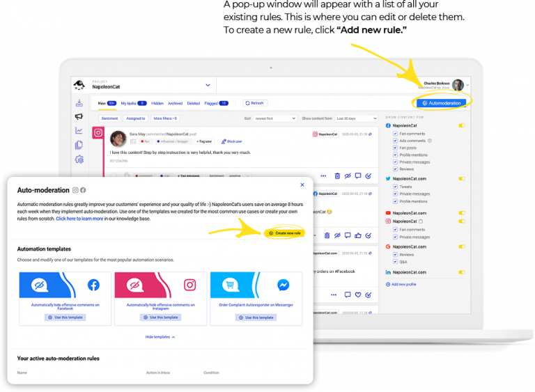Click the Automoderation button
535x392 pixels.
441,103
